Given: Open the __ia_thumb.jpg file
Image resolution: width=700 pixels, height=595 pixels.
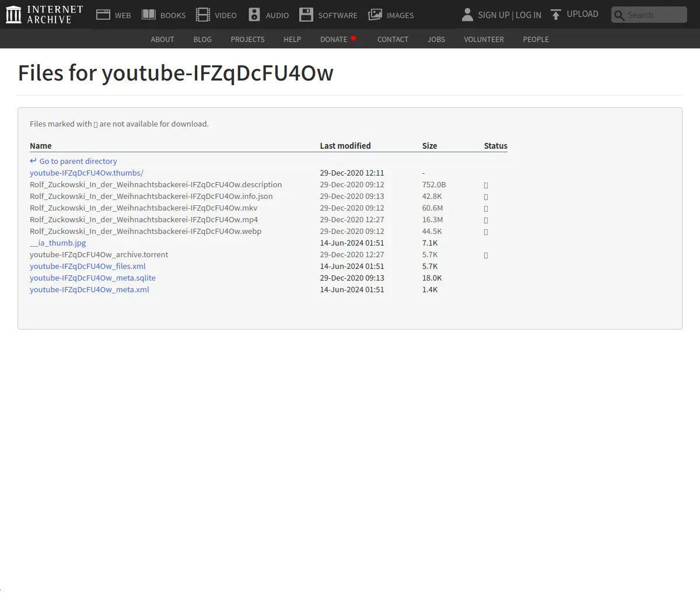Looking at the screenshot, I should click(x=58, y=243).
